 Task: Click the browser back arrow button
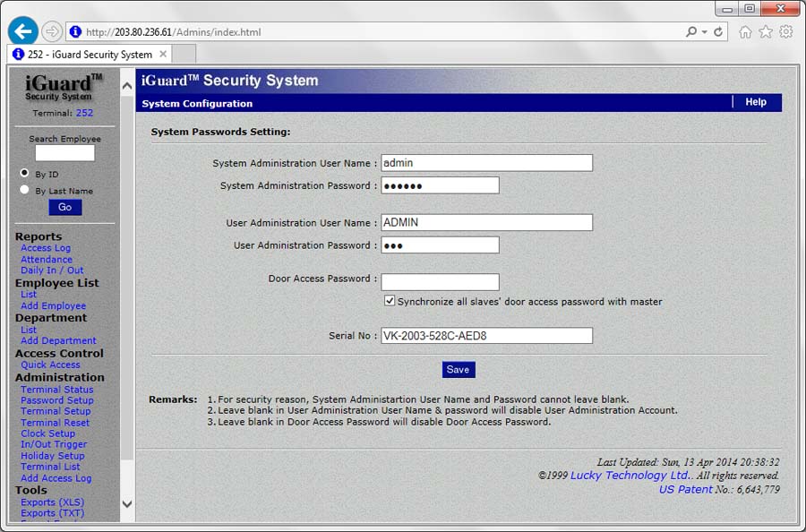pyautogui.click(x=23, y=31)
